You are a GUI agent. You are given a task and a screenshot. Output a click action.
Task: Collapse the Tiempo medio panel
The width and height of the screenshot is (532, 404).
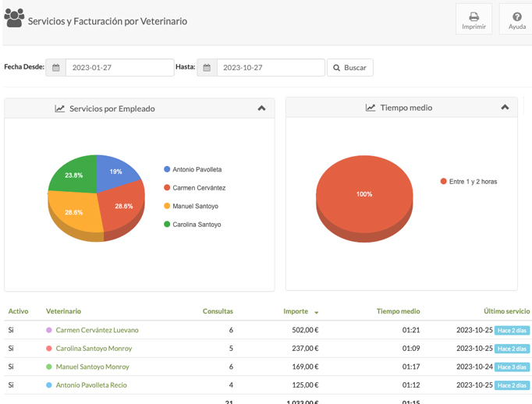[x=505, y=108]
